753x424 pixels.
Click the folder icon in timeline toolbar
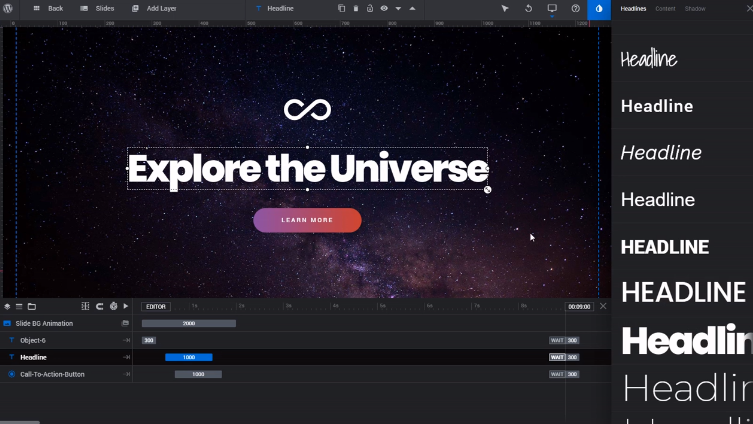click(x=32, y=306)
